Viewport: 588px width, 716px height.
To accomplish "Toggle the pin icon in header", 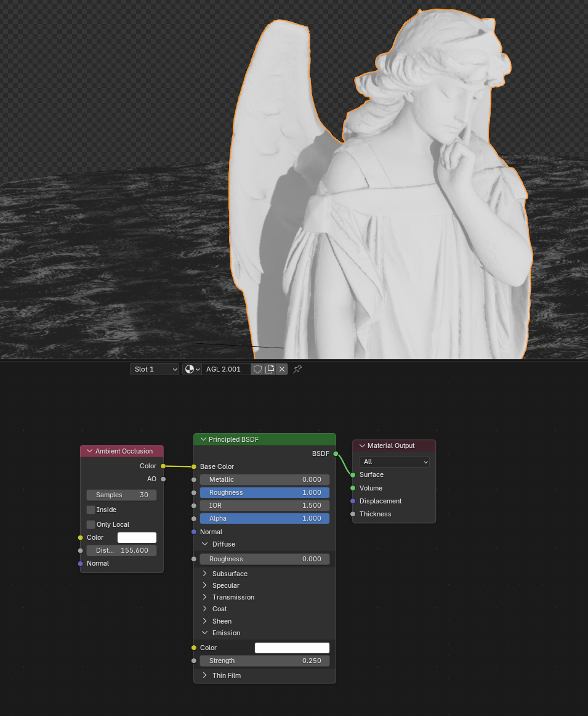I will [297, 369].
